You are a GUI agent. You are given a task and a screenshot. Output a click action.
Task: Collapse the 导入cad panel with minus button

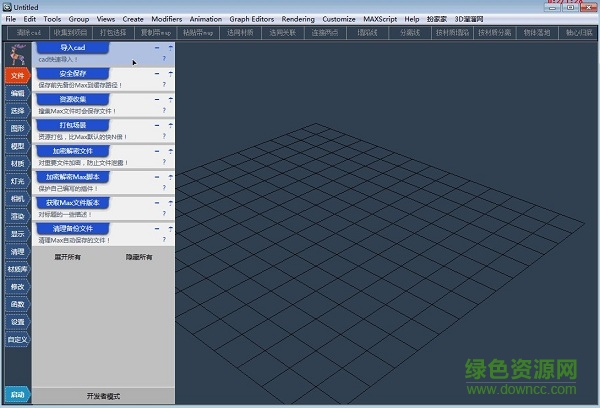pyautogui.click(x=157, y=47)
